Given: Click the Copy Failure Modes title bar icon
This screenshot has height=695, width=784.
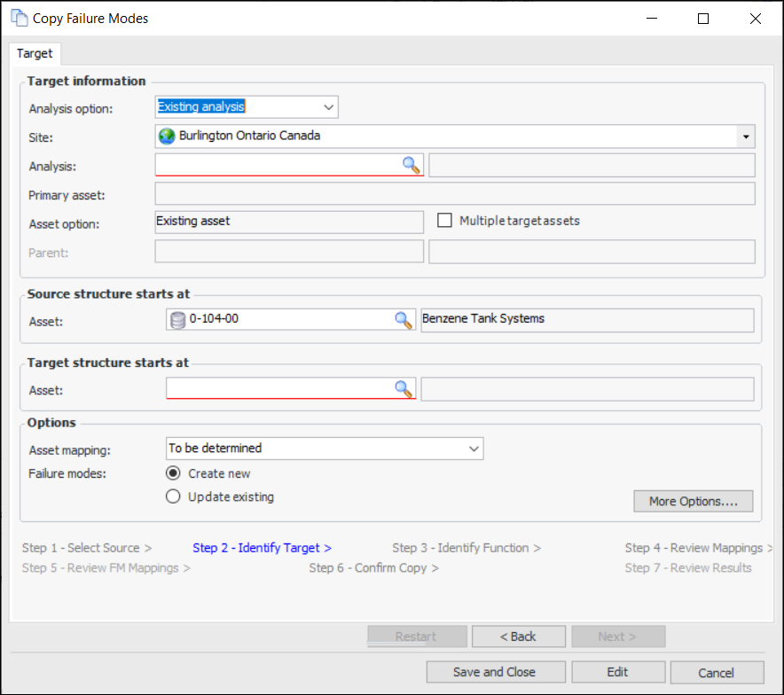Looking at the screenshot, I should (x=18, y=18).
